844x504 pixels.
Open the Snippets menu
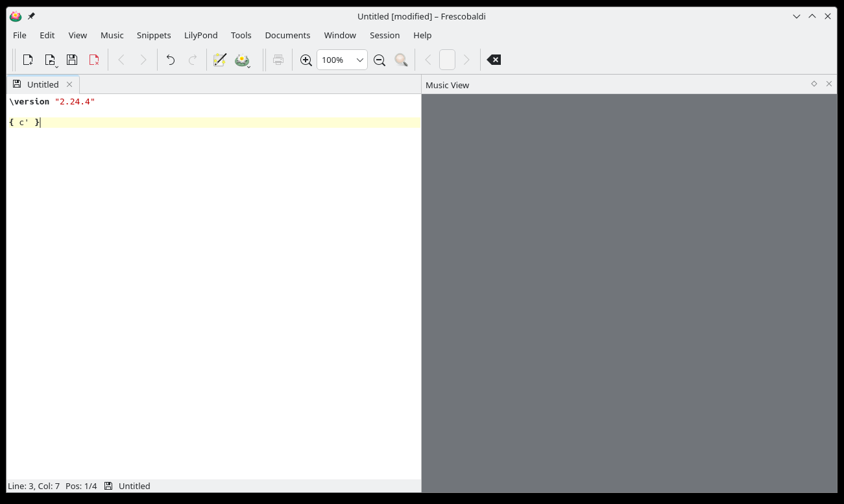(x=154, y=35)
